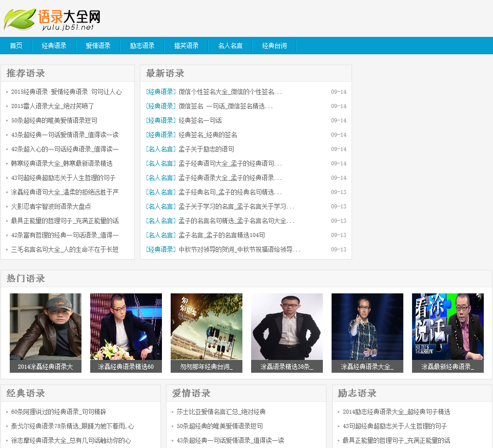Switch to 搞笑语录 navigation item
This screenshot has width=493, height=448.
pos(186,46)
